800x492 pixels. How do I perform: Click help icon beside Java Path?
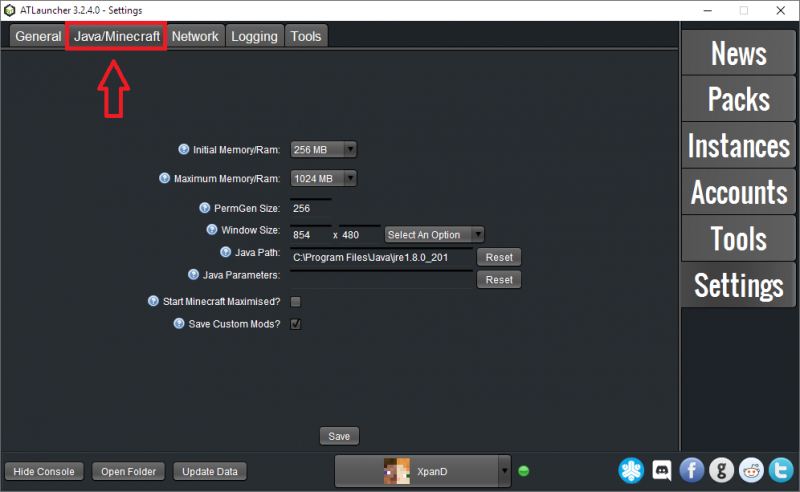[x=226, y=252]
